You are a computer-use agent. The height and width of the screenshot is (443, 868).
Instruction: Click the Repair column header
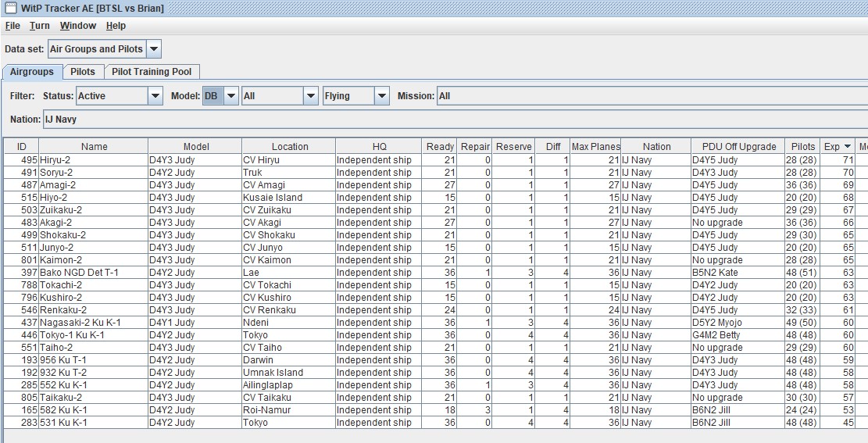point(475,147)
